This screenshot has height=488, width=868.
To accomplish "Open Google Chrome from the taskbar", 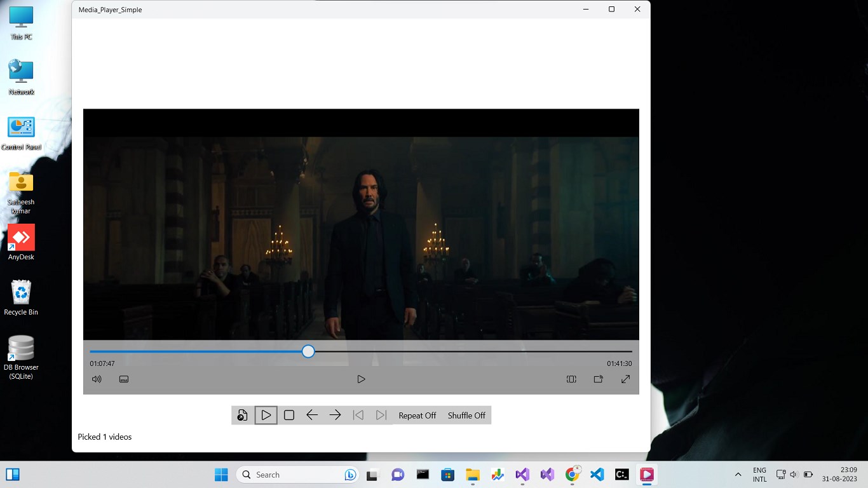I will (x=573, y=475).
